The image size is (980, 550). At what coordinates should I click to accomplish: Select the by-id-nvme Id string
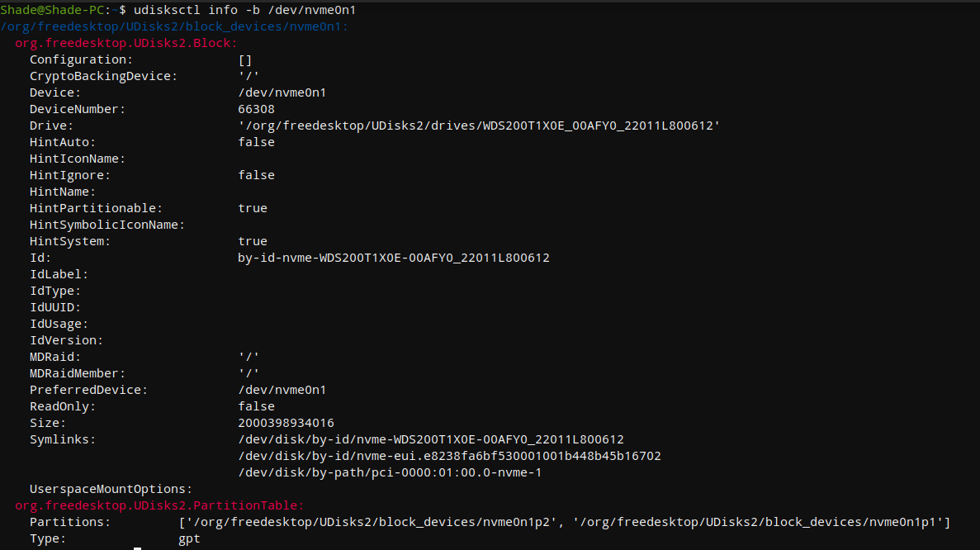pos(393,257)
